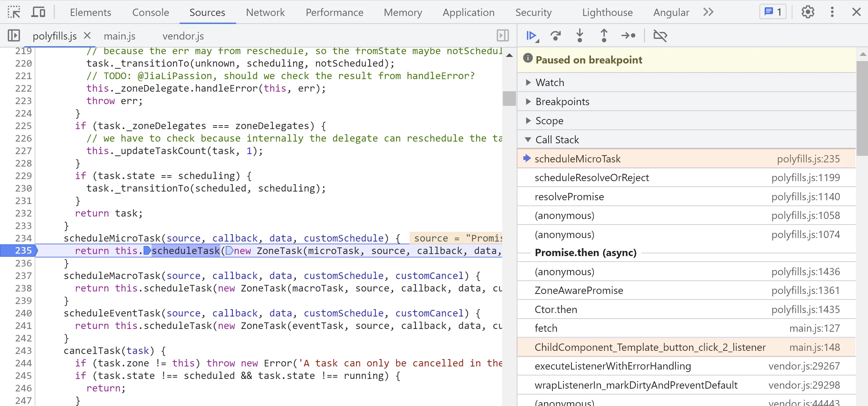Select anonymous frame at polyfills.js:1436
This screenshot has height=406, width=868.
(686, 272)
